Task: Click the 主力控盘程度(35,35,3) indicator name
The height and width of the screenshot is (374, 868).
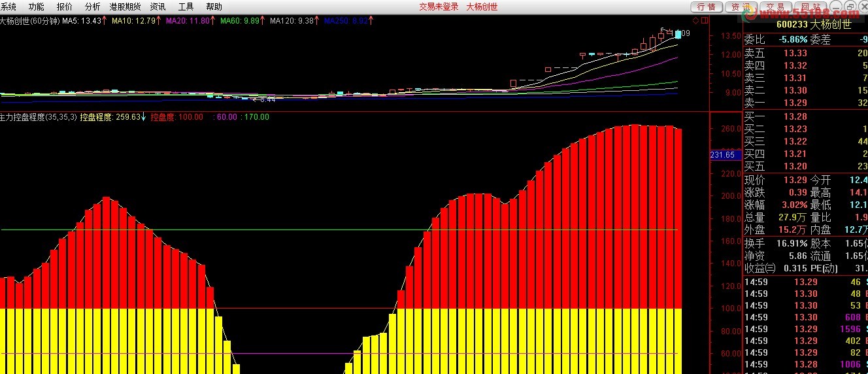Action: point(39,117)
